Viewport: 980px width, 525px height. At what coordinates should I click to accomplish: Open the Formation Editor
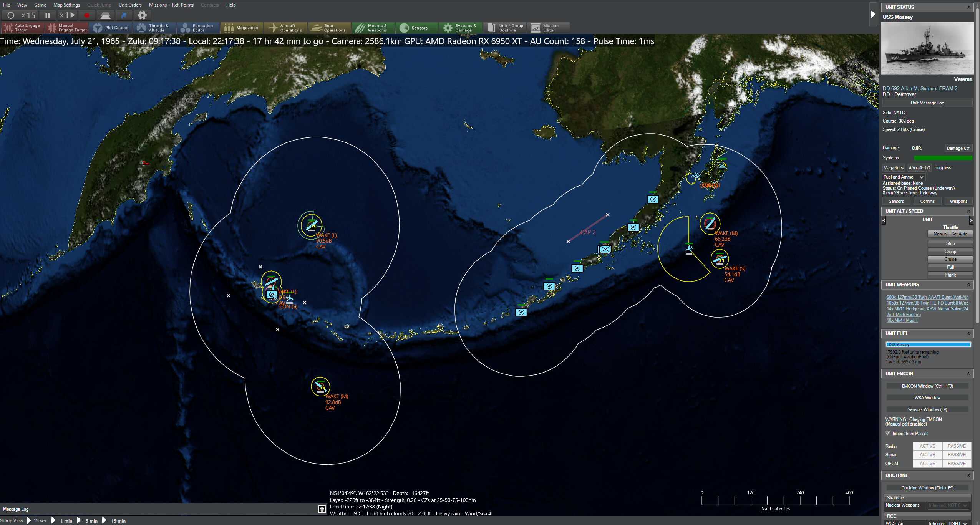198,27
